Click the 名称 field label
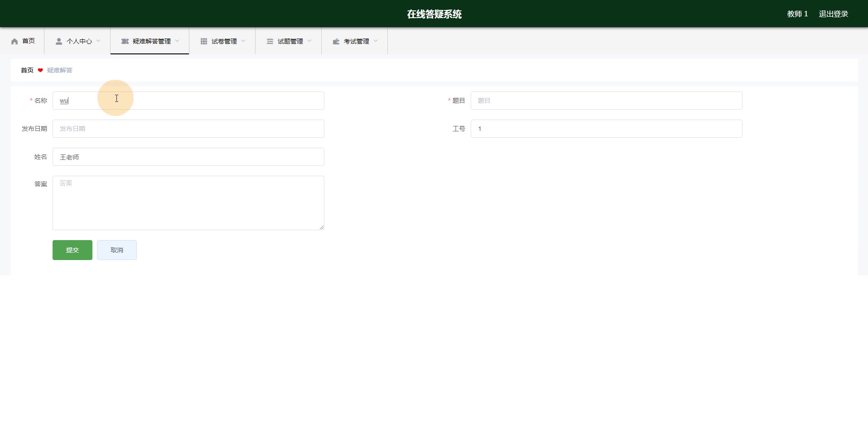 point(41,101)
